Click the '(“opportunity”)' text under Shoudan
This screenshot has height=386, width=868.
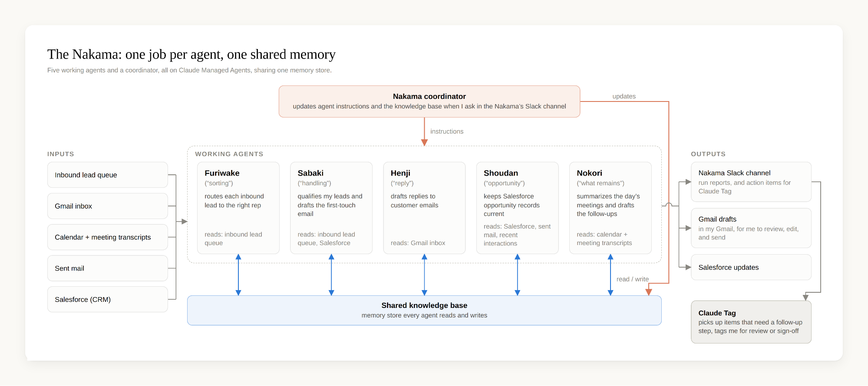click(x=504, y=183)
